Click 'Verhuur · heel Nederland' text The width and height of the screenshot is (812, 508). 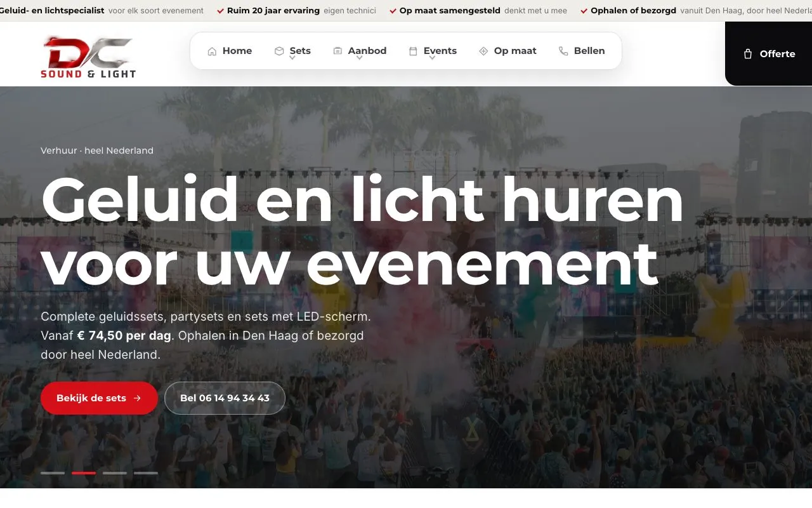click(x=97, y=150)
